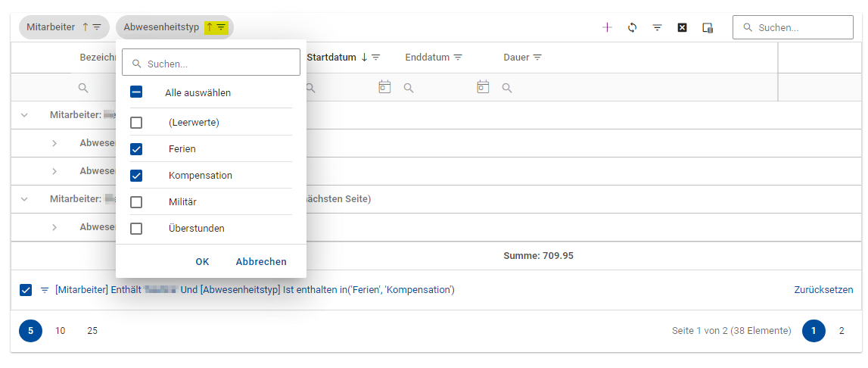The height and width of the screenshot is (368, 868).
Task: Open the toolbar filter icon
Action: pyautogui.click(x=657, y=27)
